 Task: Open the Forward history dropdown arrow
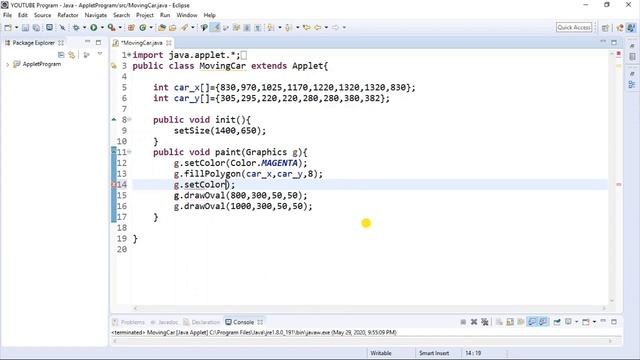point(344,27)
